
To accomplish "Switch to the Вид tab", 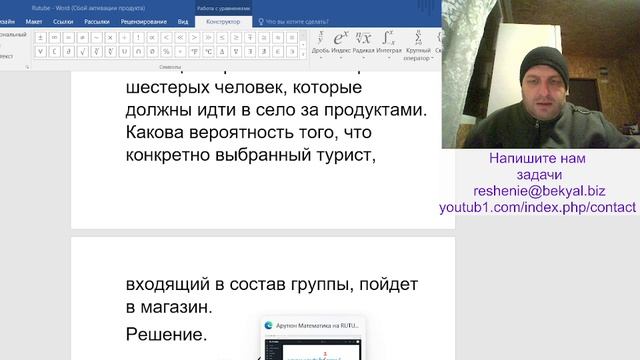I will tap(183, 22).
